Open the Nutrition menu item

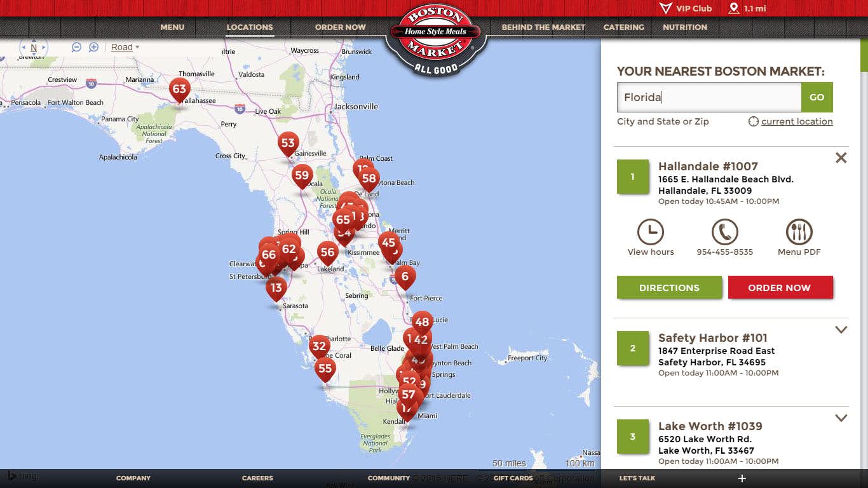point(684,27)
